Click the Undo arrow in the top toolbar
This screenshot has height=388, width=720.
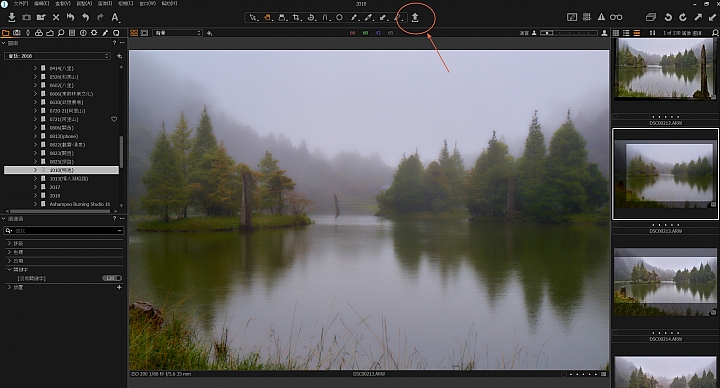[x=85, y=17]
